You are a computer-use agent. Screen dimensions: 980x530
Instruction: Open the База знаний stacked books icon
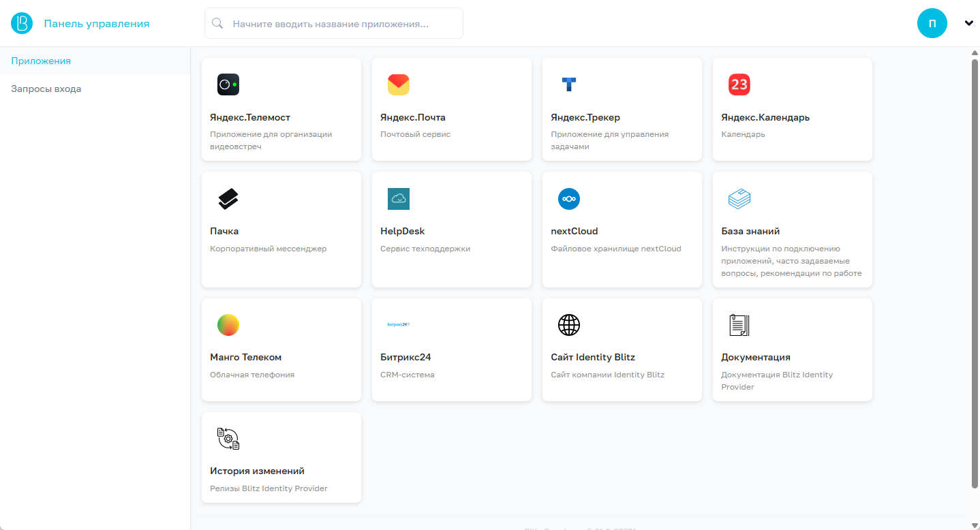coord(739,199)
